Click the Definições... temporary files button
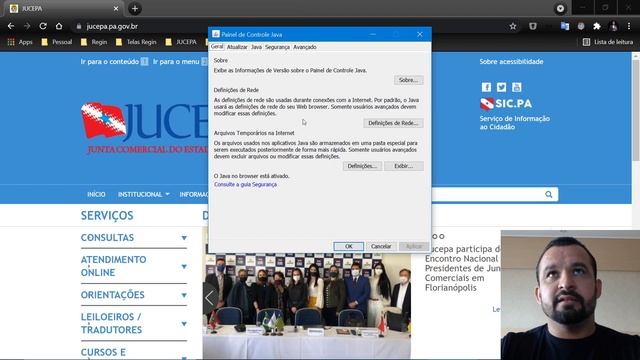 (x=362, y=166)
